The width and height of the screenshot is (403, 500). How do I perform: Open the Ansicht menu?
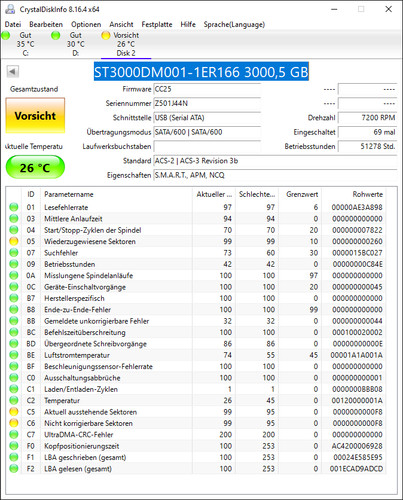pyautogui.click(x=121, y=24)
